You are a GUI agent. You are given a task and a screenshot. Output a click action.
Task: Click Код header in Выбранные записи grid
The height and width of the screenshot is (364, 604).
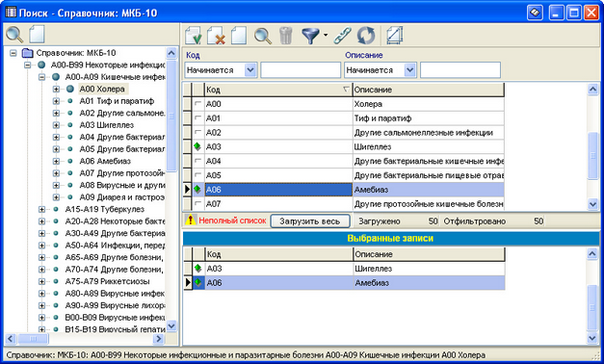tap(279, 254)
